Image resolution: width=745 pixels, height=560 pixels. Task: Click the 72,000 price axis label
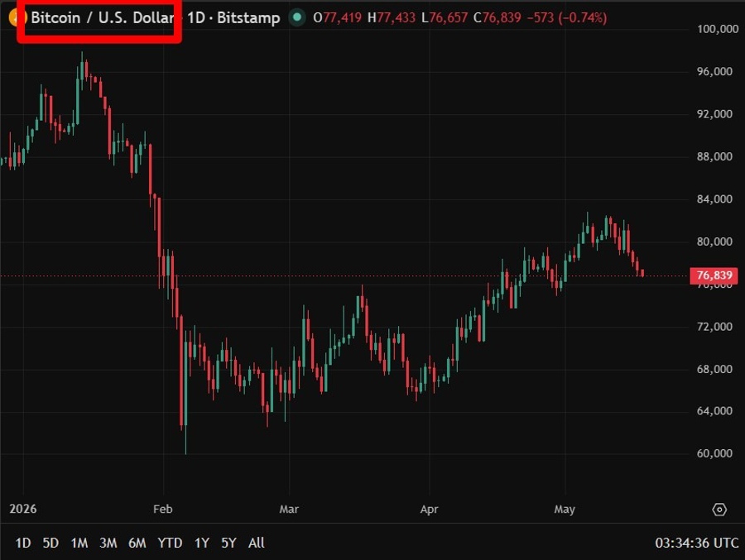coord(714,327)
